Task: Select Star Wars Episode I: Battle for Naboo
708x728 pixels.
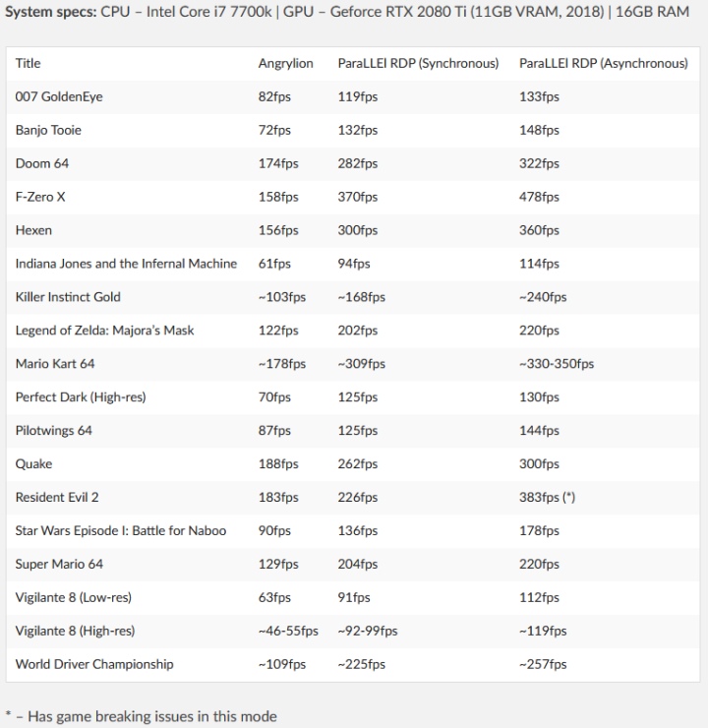Action: point(121,531)
